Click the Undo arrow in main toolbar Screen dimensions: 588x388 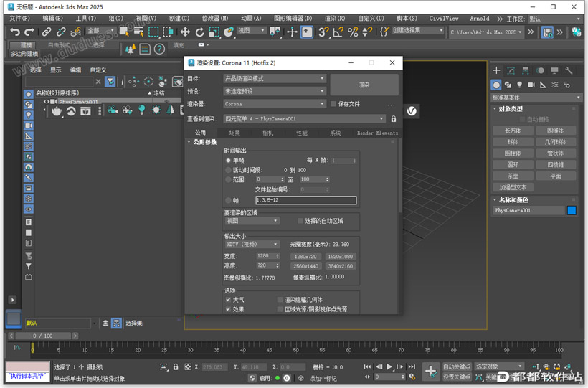(14, 32)
